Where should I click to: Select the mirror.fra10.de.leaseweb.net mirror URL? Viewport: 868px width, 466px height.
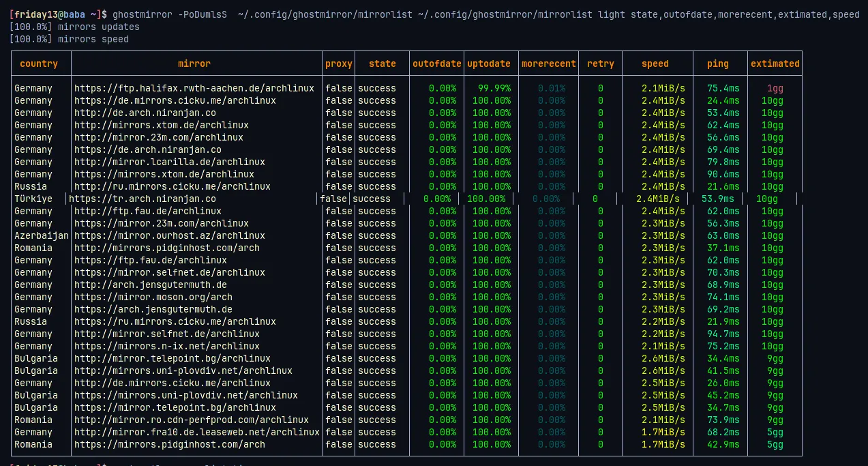(197, 432)
